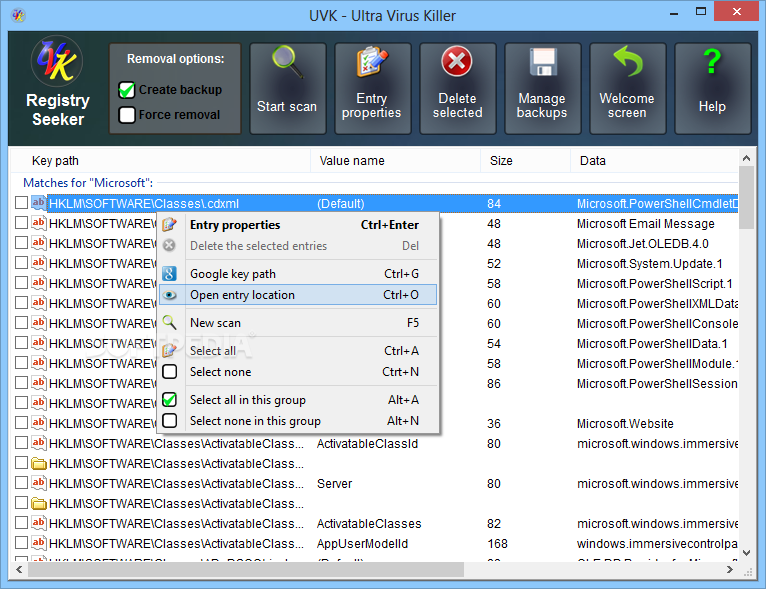
Task: Select the Microsoft.PowerShellScript.1 data cell
Action: [x=654, y=283]
